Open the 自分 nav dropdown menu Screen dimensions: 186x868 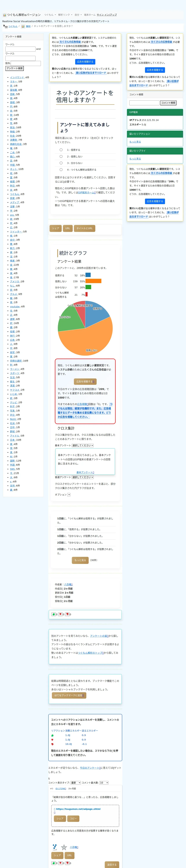(x=78, y=15)
